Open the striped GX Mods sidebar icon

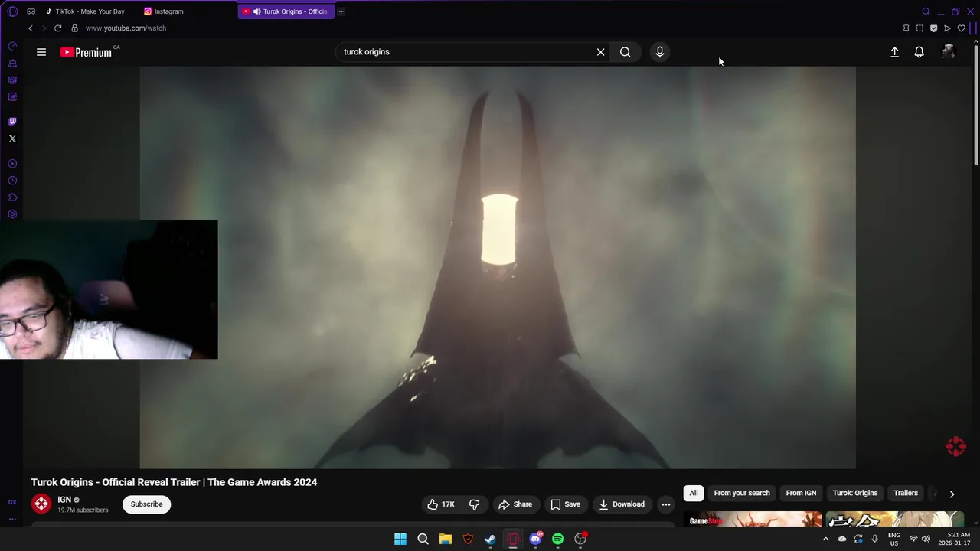point(12,80)
